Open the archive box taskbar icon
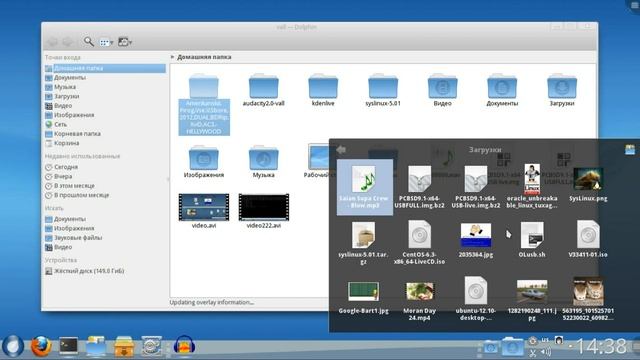This screenshot has width=640, height=360. [x=124, y=346]
